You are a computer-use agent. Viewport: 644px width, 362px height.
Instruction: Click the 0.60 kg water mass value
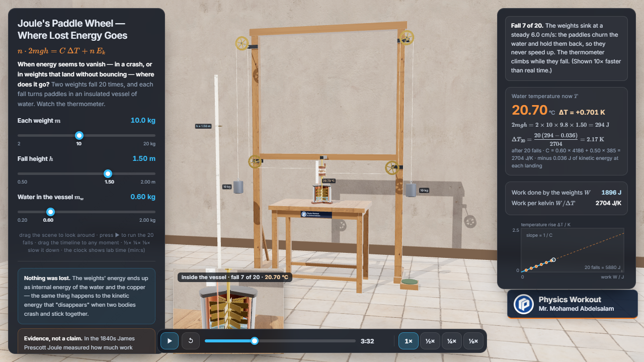pyautogui.click(x=143, y=197)
